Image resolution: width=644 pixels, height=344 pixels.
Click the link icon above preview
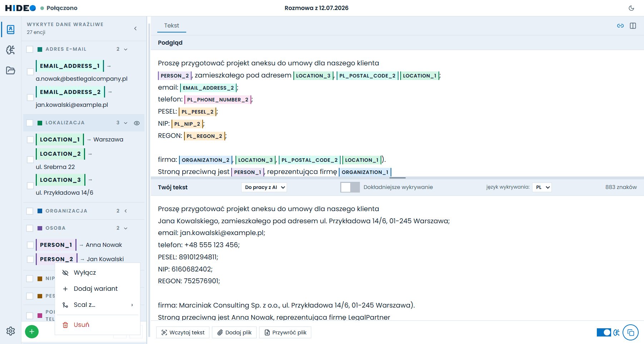620,26
